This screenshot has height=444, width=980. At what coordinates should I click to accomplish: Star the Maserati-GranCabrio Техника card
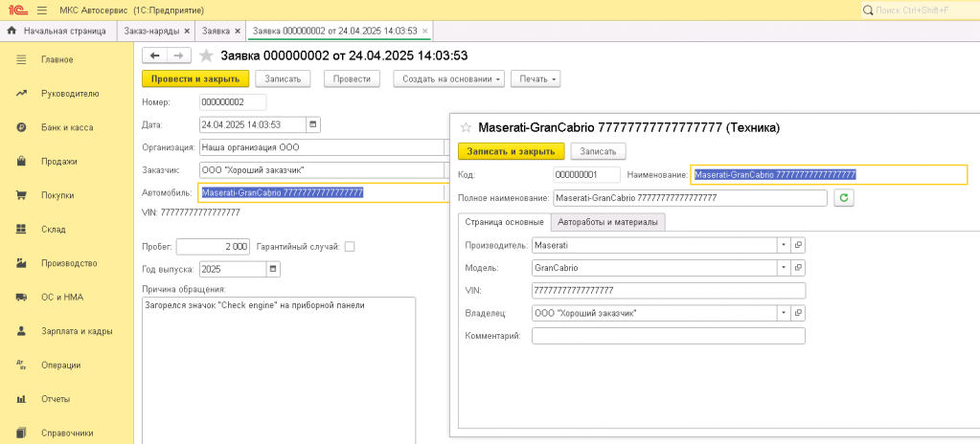[465, 127]
